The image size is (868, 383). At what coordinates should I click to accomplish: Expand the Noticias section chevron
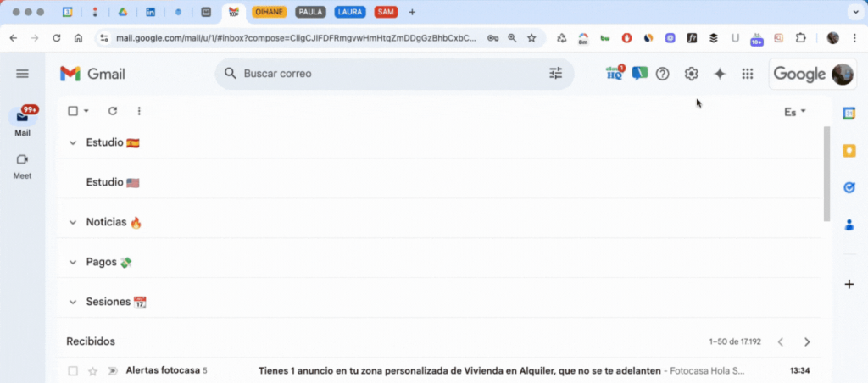73,223
